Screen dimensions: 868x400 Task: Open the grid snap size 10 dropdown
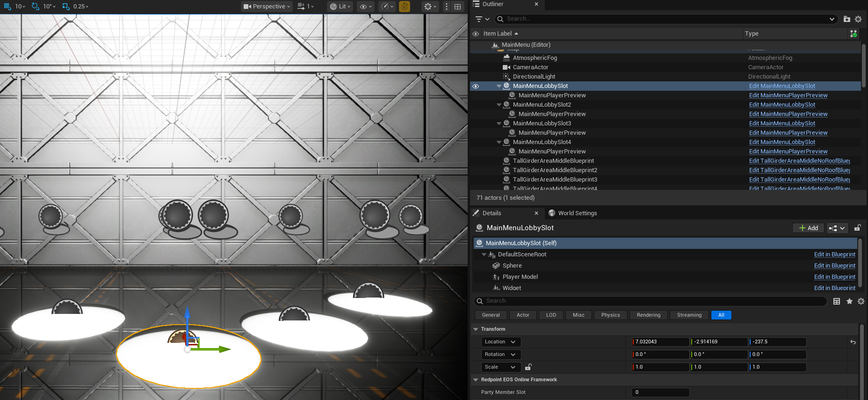pos(20,7)
